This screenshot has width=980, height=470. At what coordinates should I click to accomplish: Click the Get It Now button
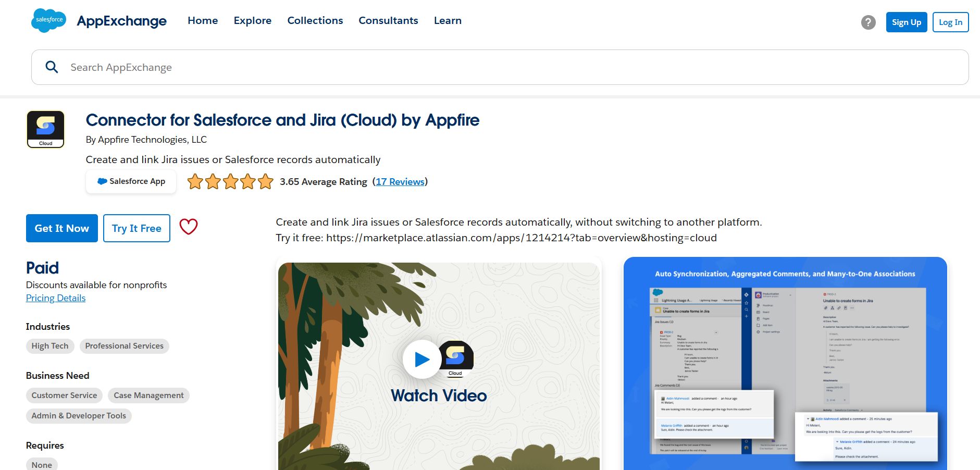[61, 228]
